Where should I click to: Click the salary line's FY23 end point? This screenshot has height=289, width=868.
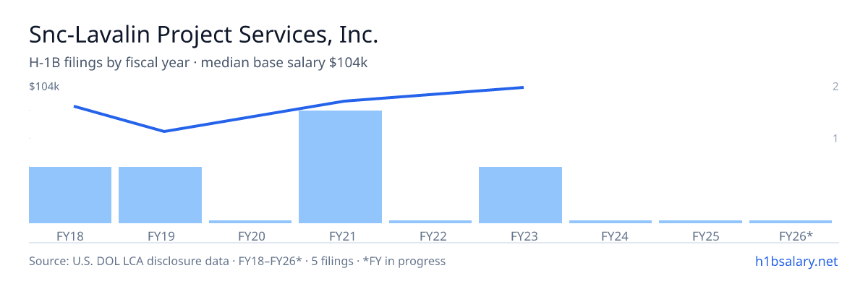522,87
